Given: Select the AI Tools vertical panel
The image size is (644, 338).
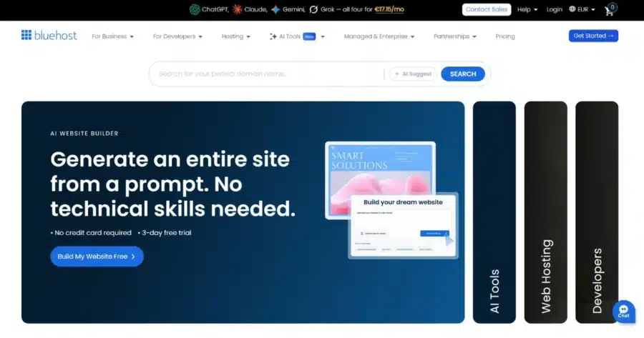Looking at the screenshot, I should [x=494, y=212].
